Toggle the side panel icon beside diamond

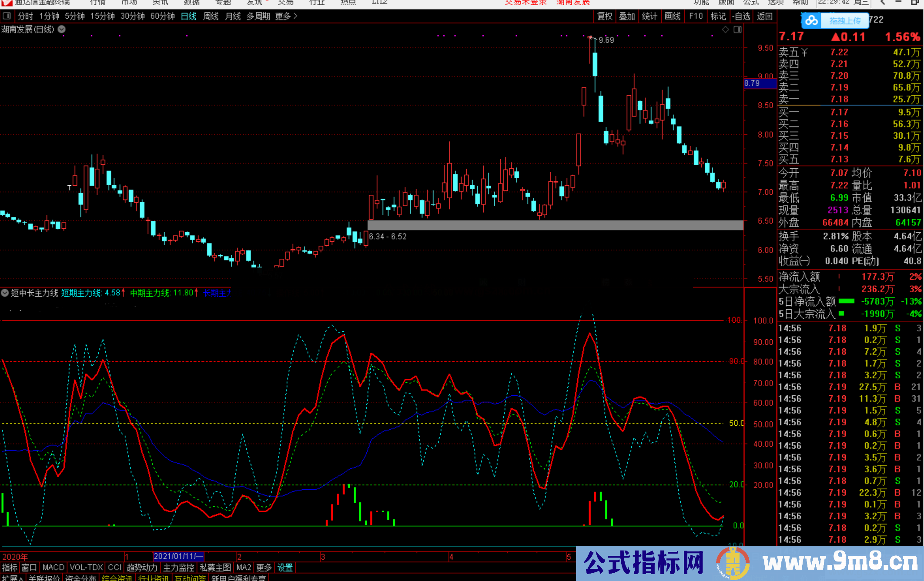point(737,30)
